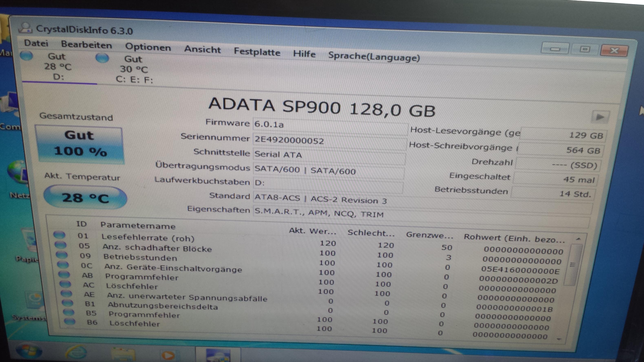Open the Datei menu
This screenshot has width=644, height=362.
click(36, 43)
